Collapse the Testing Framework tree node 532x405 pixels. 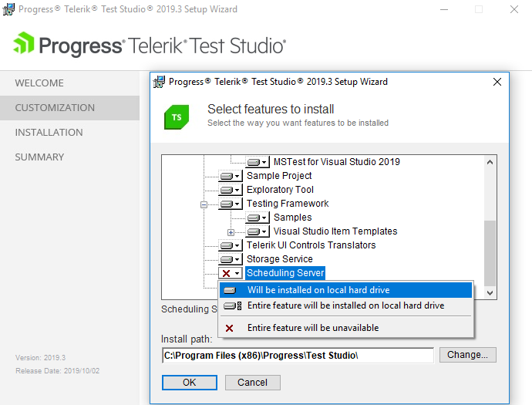pos(204,204)
